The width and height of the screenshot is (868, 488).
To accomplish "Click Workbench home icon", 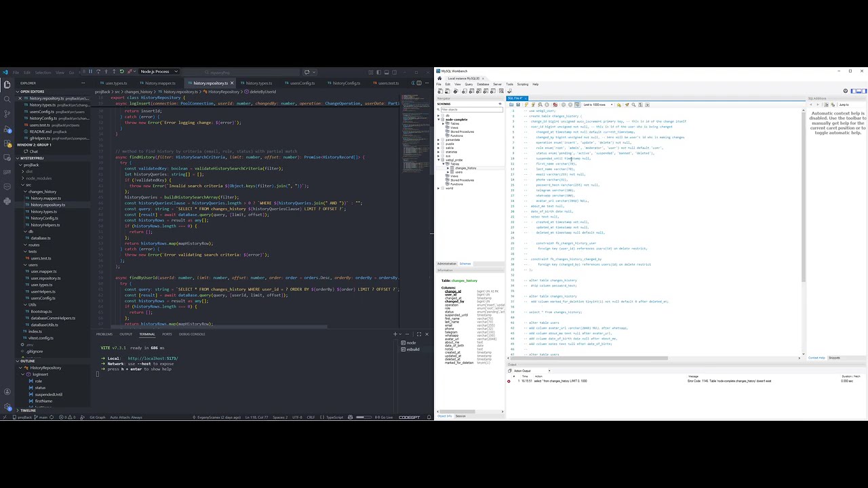I will point(439,79).
